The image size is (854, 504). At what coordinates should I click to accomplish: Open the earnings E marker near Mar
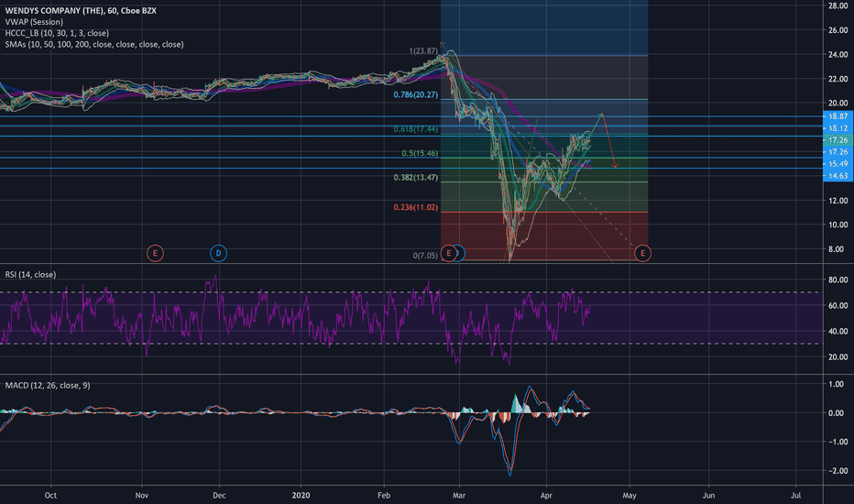click(448, 253)
